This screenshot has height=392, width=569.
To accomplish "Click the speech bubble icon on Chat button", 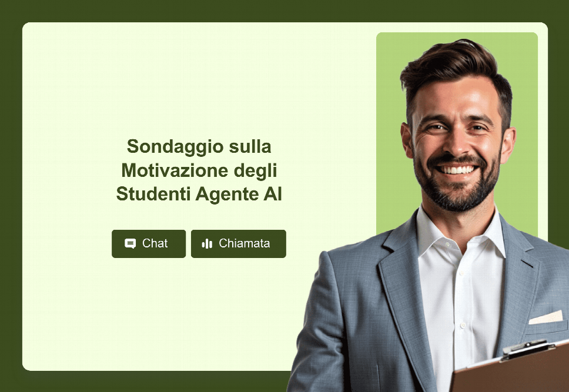I will [130, 243].
